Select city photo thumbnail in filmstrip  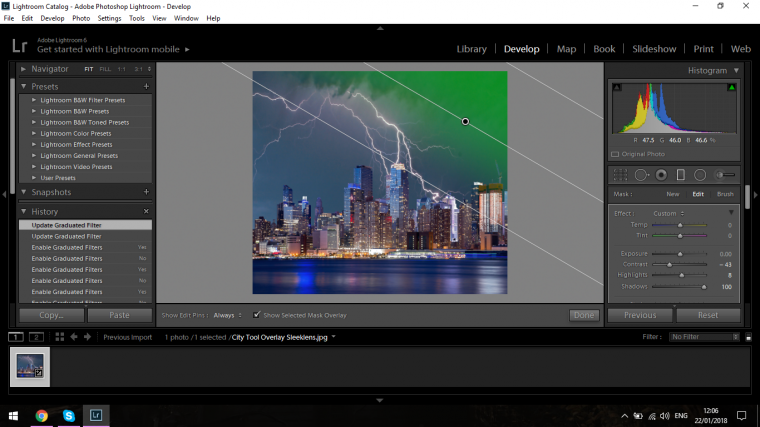click(30, 366)
